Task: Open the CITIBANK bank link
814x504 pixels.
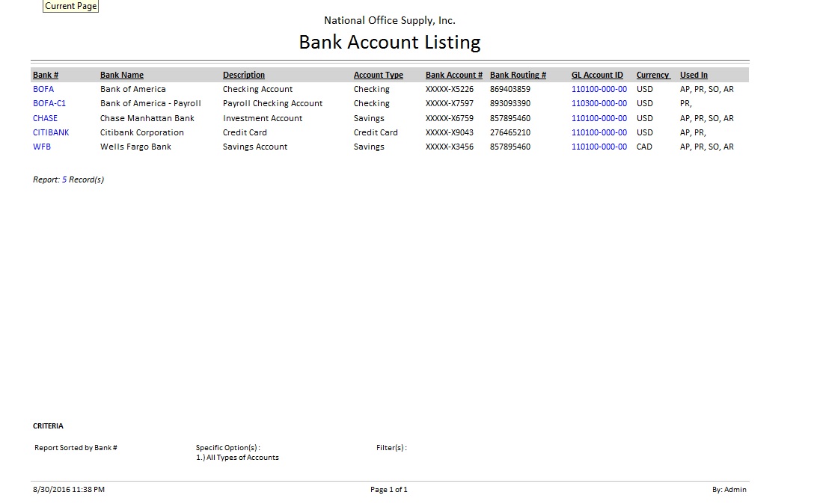Action: pos(51,132)
